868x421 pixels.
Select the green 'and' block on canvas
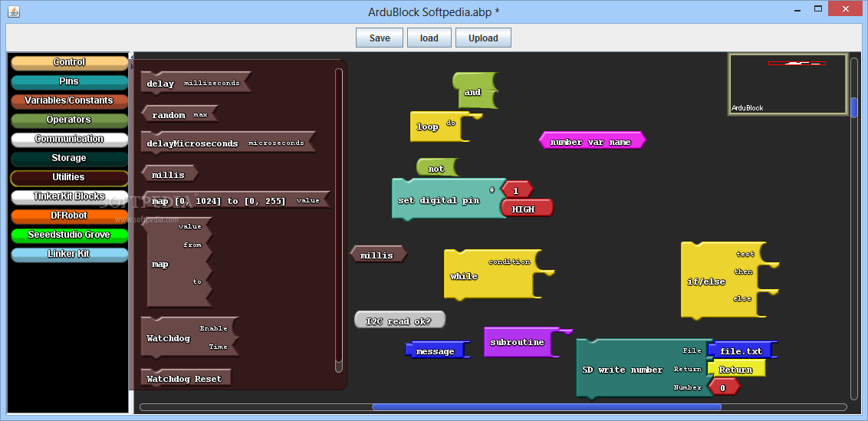point(475,90)
